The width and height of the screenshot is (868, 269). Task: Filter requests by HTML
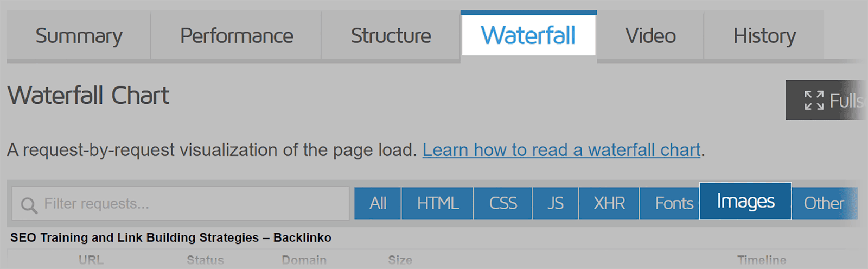(438, 204)
